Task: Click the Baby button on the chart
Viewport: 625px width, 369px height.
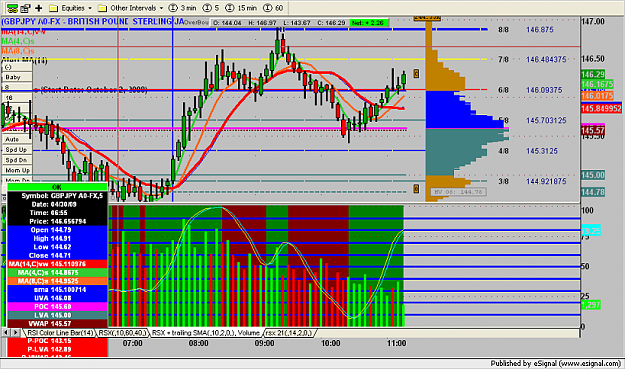Action: pos(17,77)
